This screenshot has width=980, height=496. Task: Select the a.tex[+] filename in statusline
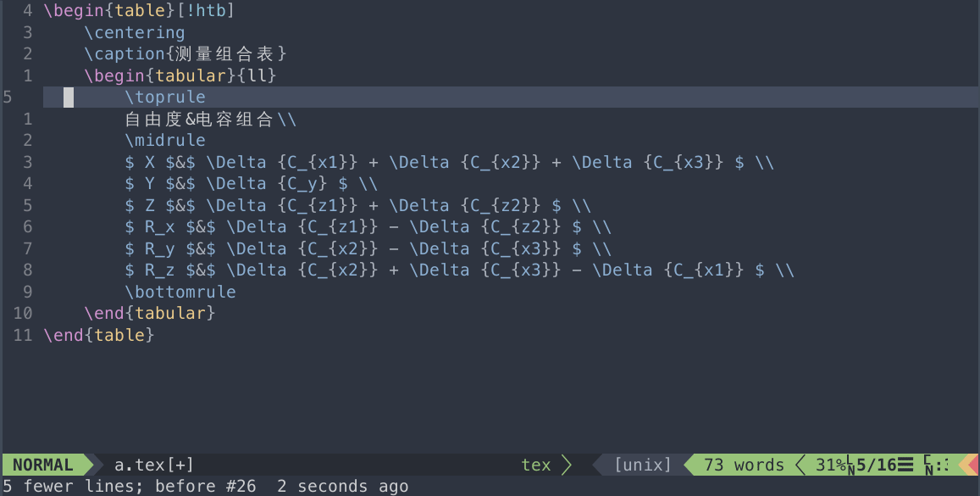click(154, 465)
